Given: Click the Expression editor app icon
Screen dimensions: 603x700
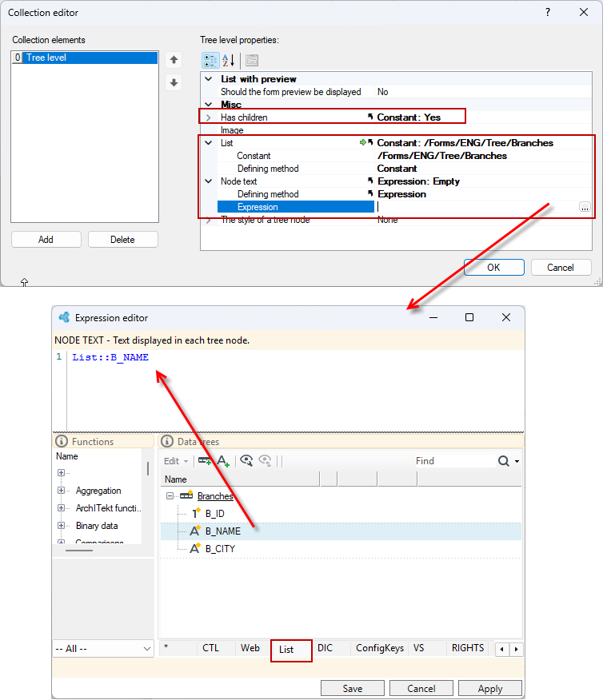Looking at the screenshot, I should [x=64, y=317].
